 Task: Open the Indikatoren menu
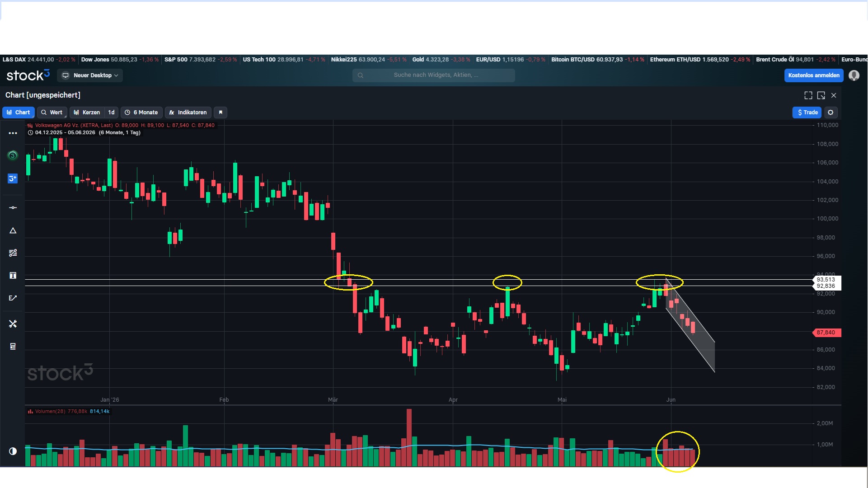point(188,113)
